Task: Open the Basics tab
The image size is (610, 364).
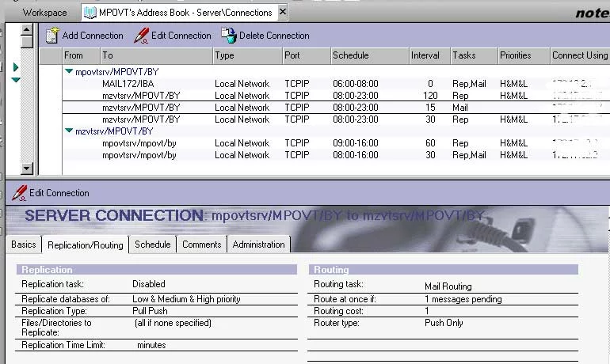Action: [24, 245]
